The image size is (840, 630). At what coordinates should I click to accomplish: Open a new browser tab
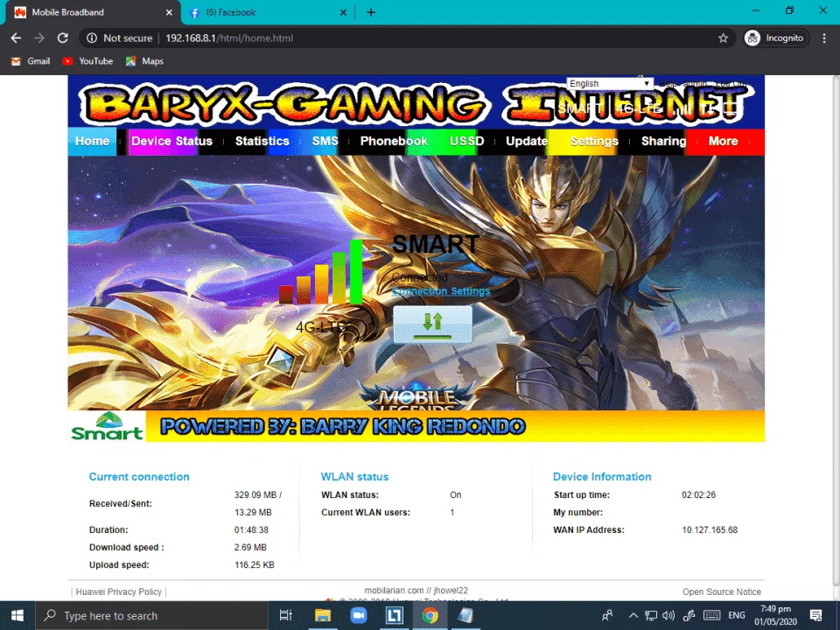[371, 12]
